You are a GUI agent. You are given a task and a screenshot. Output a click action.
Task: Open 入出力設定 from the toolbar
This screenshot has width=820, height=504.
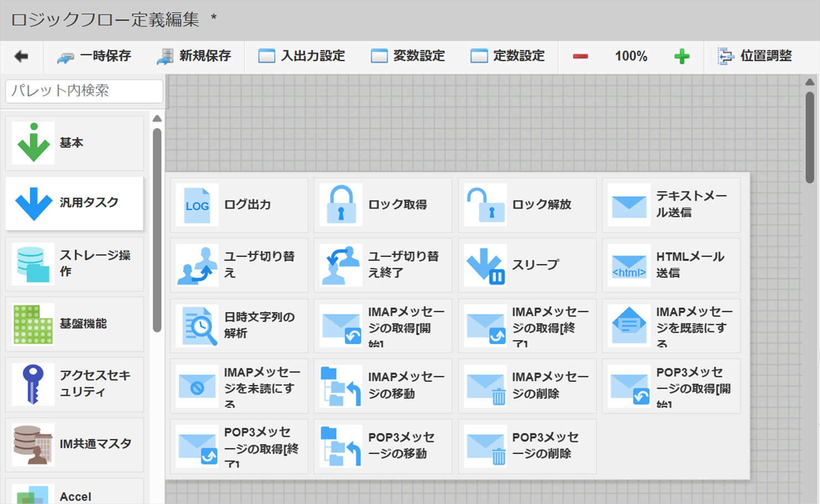(302, 56)
